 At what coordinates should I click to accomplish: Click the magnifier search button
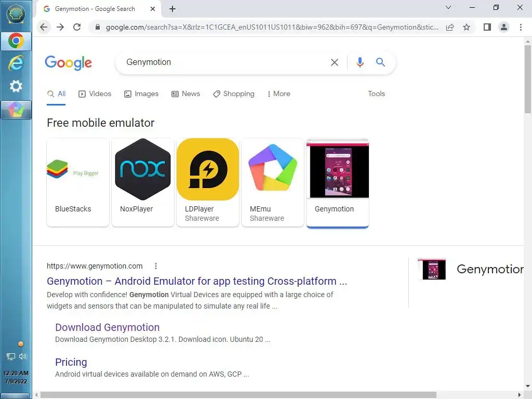(x=380, y=62)
